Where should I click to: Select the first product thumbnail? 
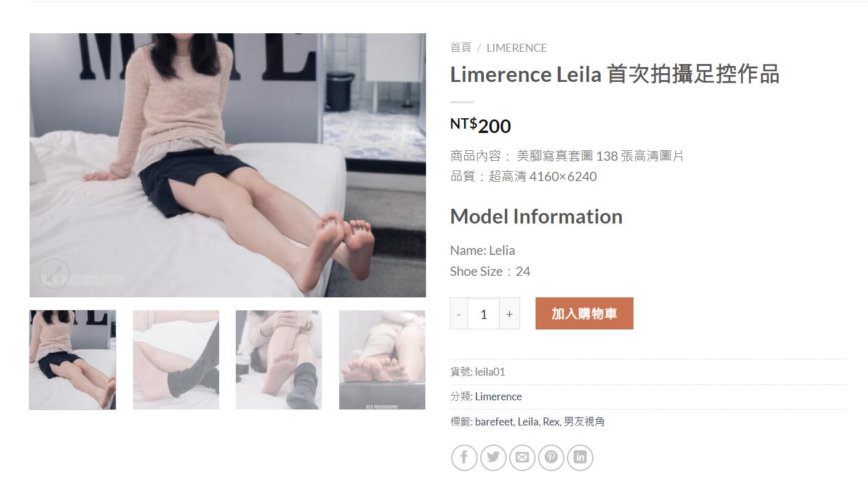(x=73, y=360)
